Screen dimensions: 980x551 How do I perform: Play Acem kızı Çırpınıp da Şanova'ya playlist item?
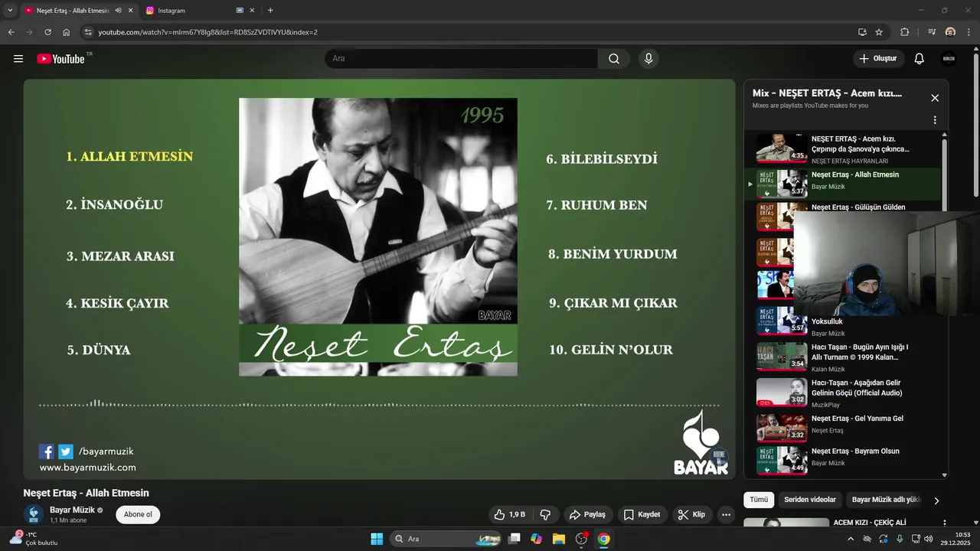[842, 149]
